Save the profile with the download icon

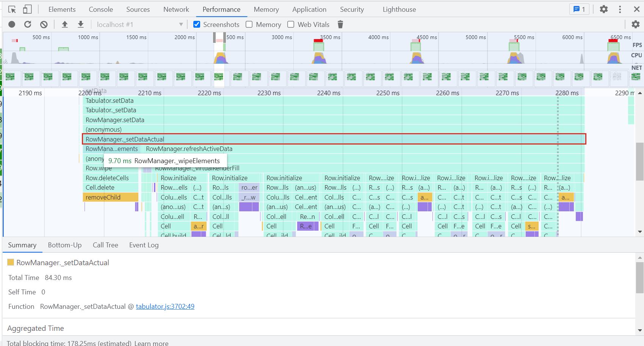tap(81, 24)
